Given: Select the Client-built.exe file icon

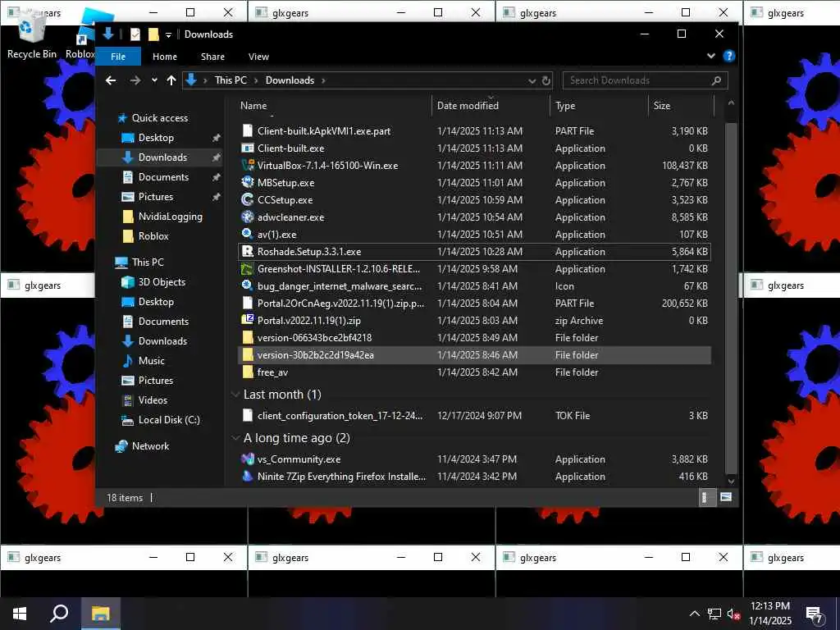Looking at the screenshot, I should 247,148.
